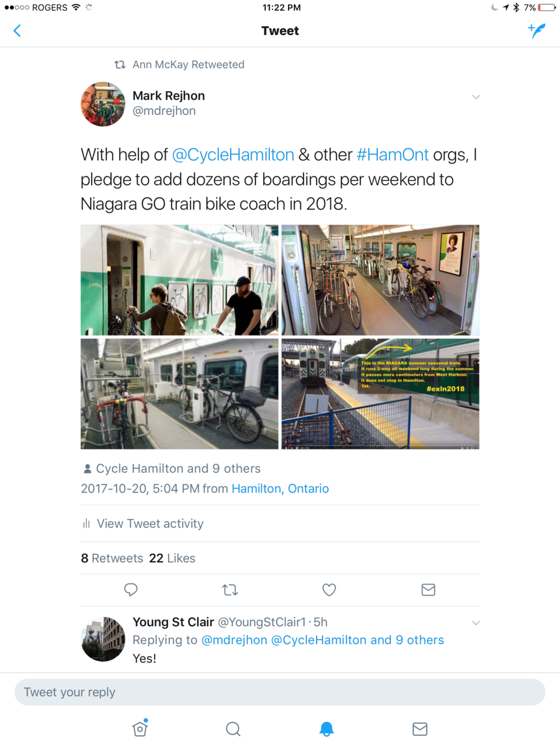560x747 pixels.
Task: Show the 8 Retweets list
Action: (112, 558)
